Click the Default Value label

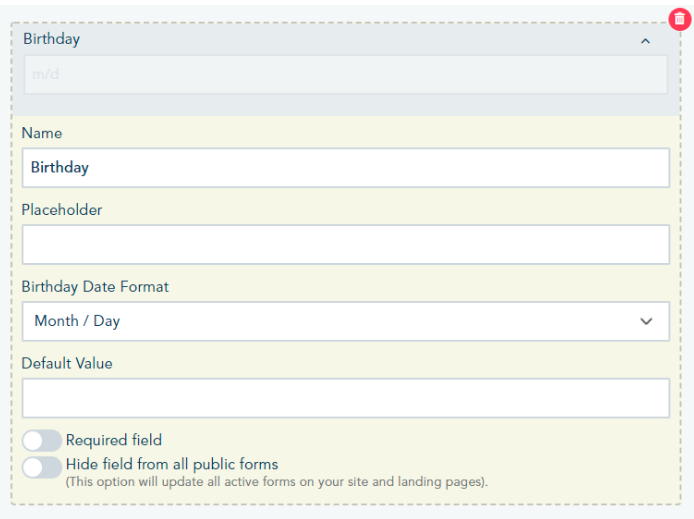tap(67, 364)
